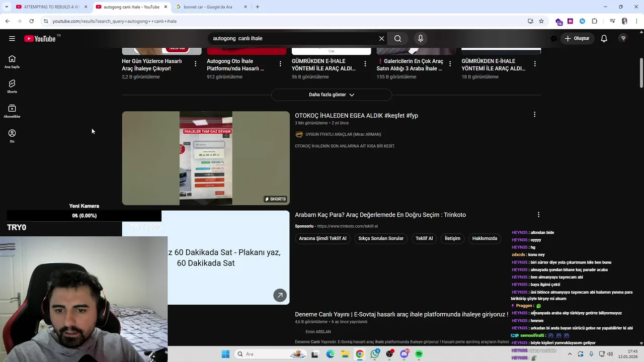This screenshot has height=362, width=644.
Task: Open options for 18 B görüntüleme GÜMRÜKDEN video
Action: tap(535, 64)
